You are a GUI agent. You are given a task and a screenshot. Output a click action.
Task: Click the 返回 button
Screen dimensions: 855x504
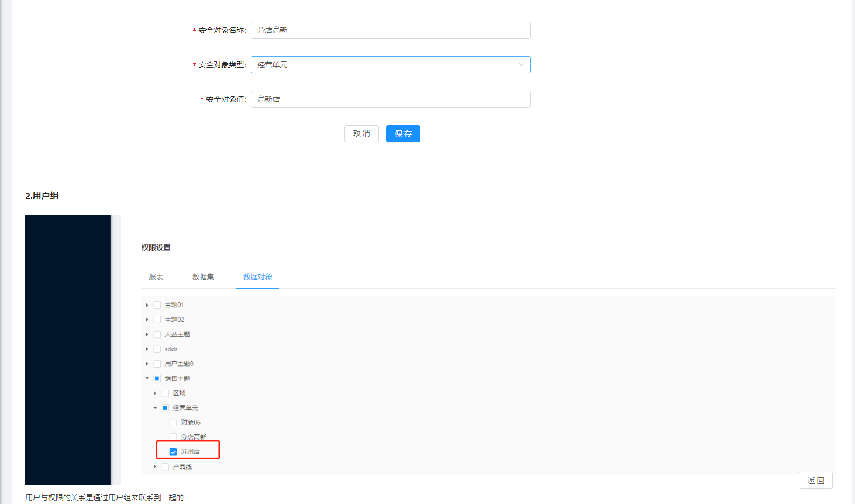(816, 480)
